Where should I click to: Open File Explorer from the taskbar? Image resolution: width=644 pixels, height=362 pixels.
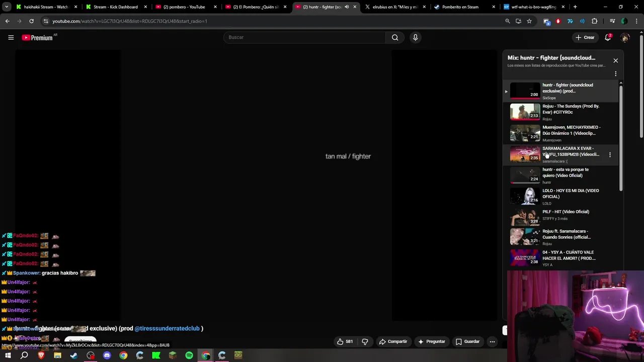coord(57,355)
